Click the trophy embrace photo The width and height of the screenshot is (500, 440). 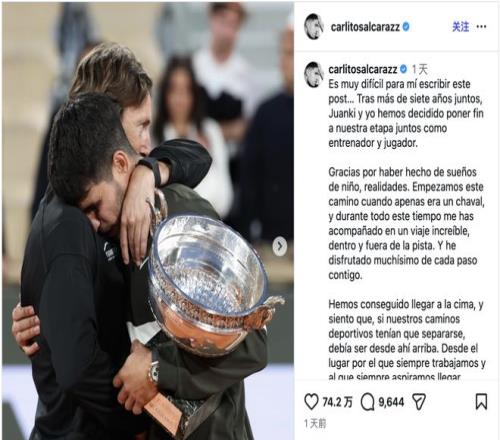[148, 221]
